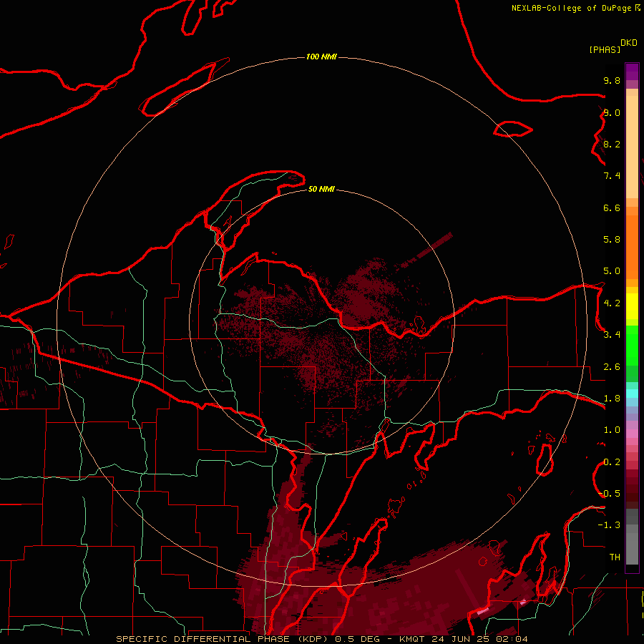
Task: Click the 0.2 scale value
Action: (x=612, y=462)
